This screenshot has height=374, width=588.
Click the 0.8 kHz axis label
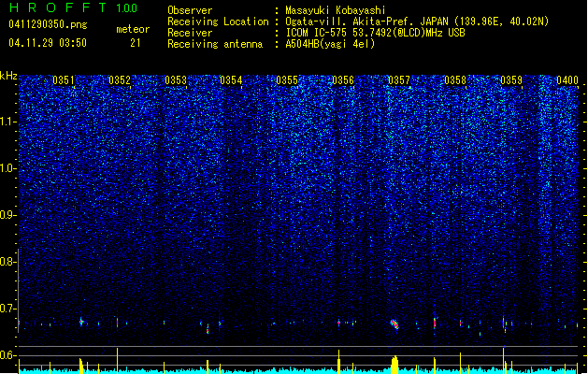click(x=7, y=262)
